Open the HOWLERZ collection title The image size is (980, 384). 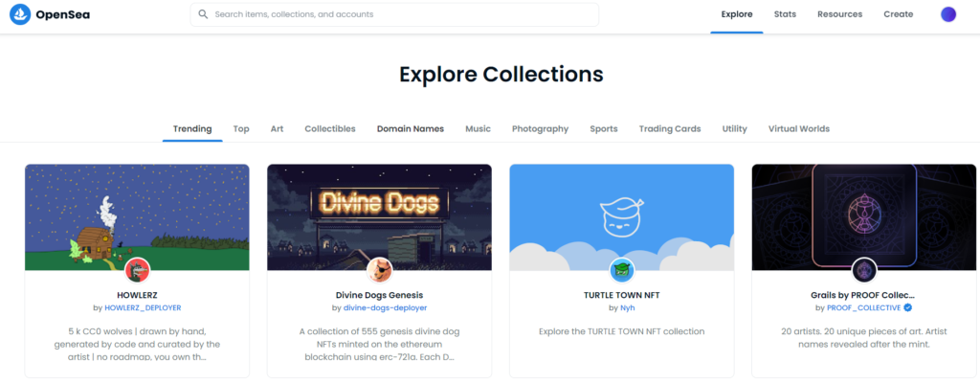pyautogui.click(x=137, y=295)
